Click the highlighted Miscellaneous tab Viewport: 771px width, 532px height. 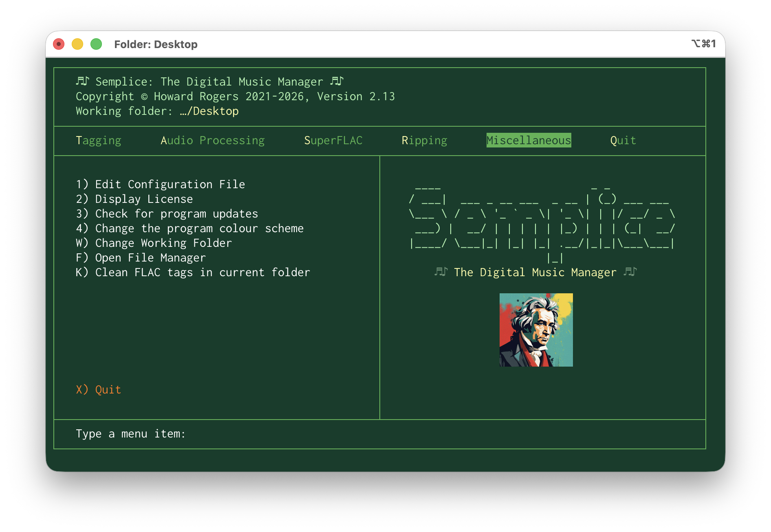(x=529, y=141)
